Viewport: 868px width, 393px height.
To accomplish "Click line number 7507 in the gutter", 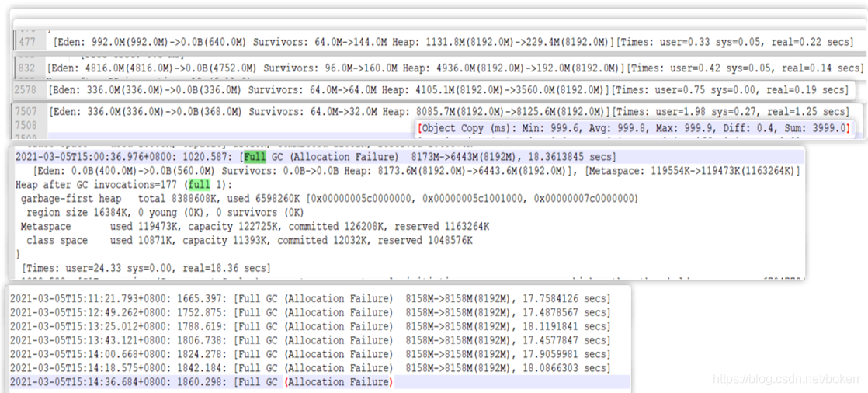I will tap(26, 111).
